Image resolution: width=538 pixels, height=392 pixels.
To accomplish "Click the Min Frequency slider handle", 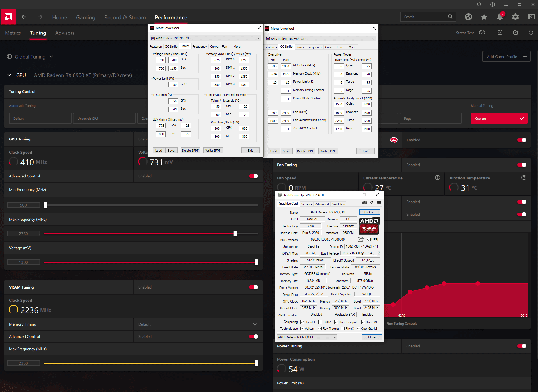I will pyautogui.click(x=45, y=205).
